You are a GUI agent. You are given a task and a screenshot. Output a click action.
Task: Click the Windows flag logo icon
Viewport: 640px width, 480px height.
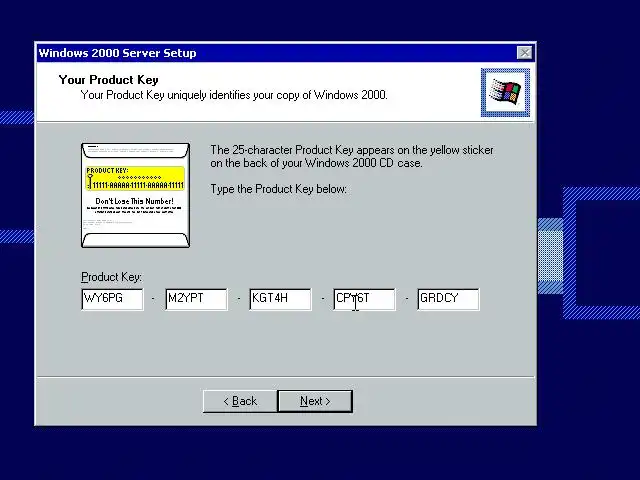pos(505,93)
